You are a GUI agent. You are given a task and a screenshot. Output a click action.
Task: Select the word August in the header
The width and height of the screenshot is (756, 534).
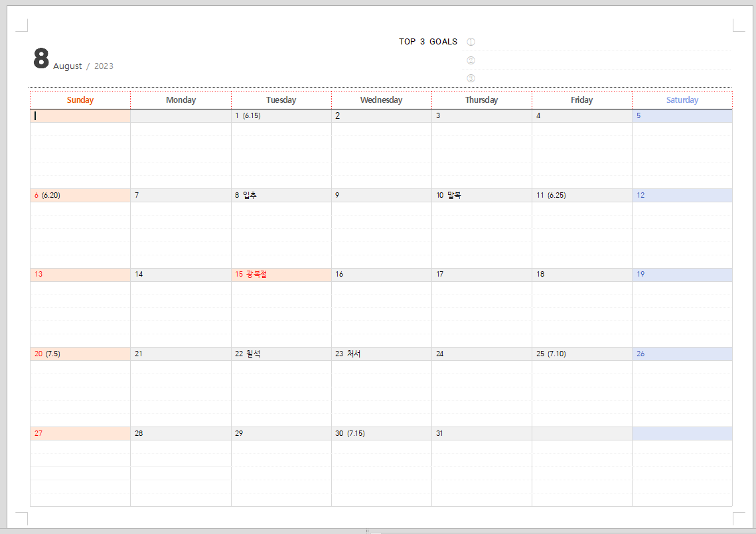(x=68, y=66)
